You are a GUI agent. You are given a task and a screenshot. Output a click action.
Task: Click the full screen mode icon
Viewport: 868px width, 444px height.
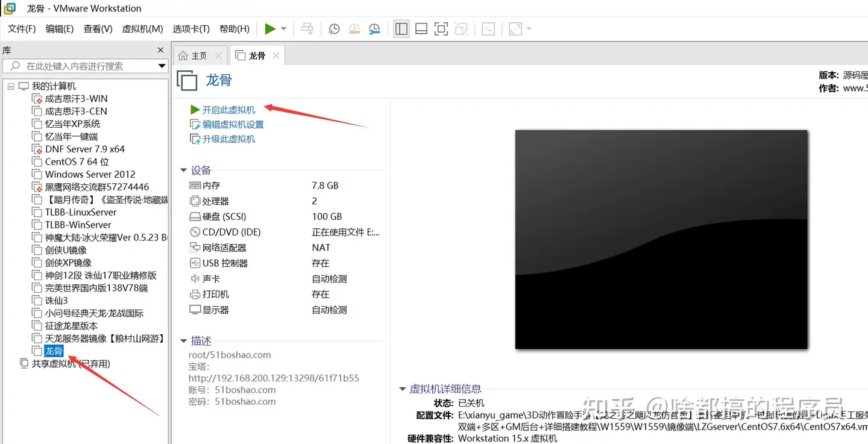coord(441,28)
